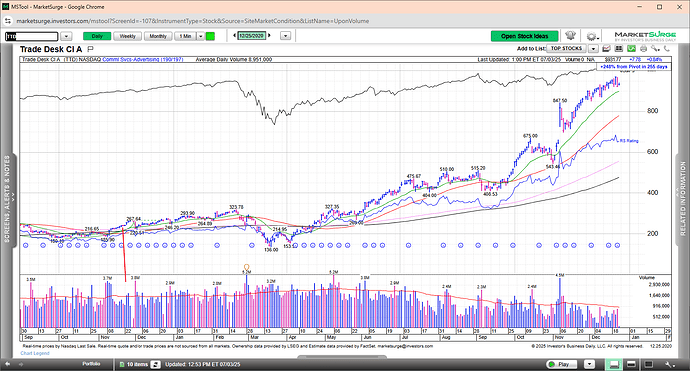
Task: Click the +248% from Pivot label
Action: tap(634, 67)
